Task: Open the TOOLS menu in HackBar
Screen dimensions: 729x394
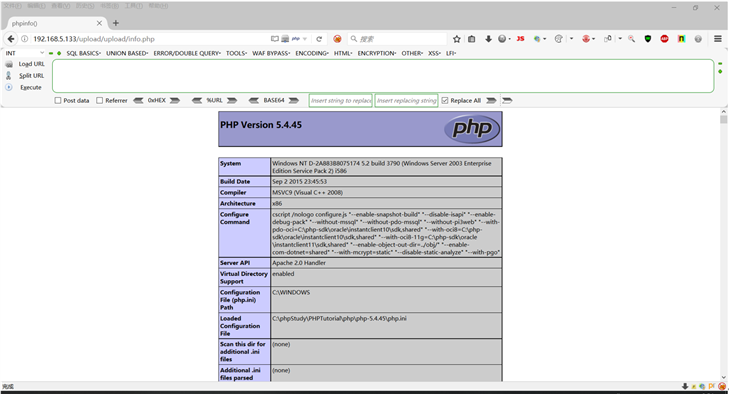Action: [236, 53]
